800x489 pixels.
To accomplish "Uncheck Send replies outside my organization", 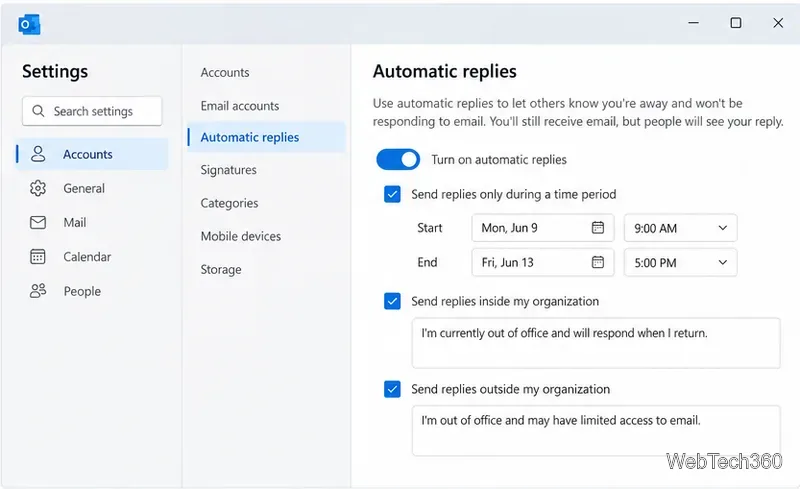I will [392, 389].
